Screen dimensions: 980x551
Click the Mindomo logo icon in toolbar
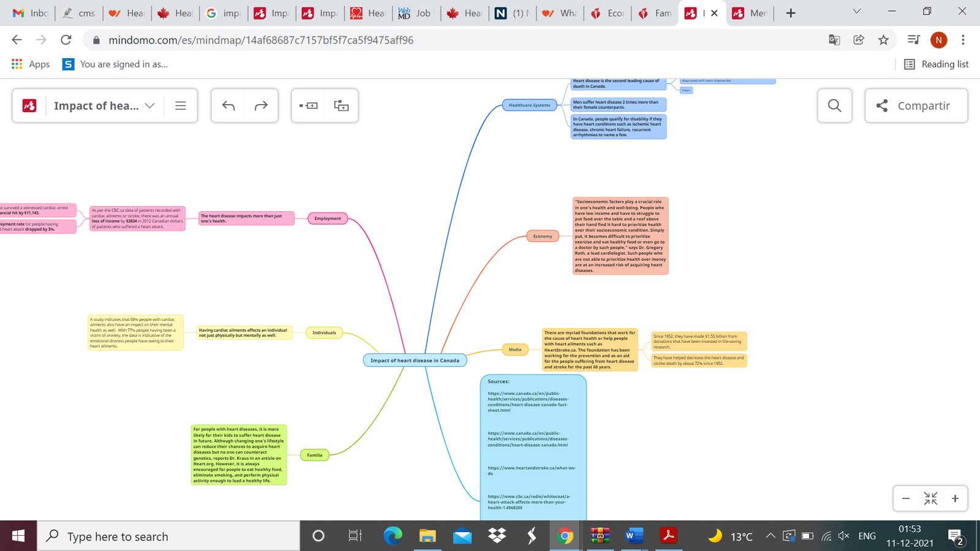(x=29, y=106)
